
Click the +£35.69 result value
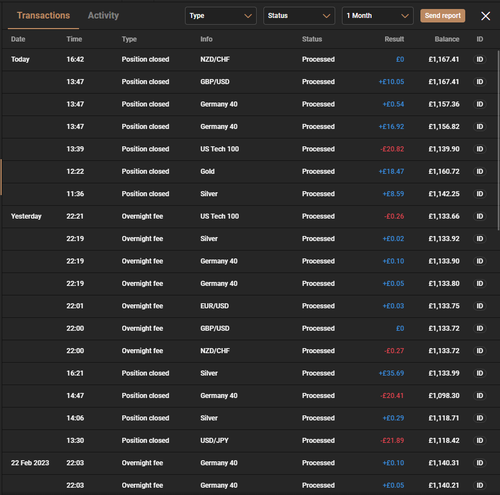391,373
